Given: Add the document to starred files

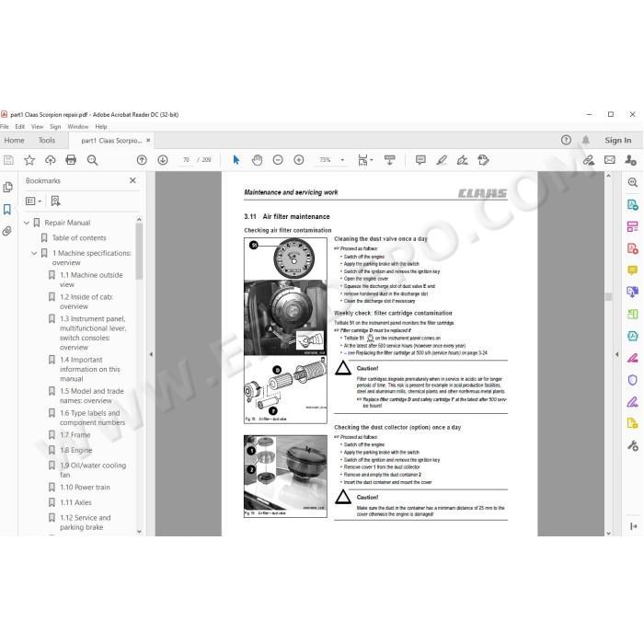Looking at the screenshot, I should (x=29, y=160).
